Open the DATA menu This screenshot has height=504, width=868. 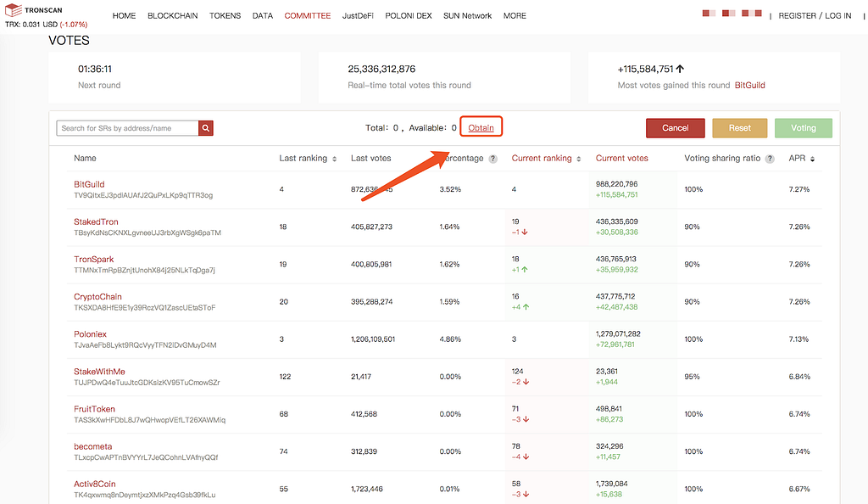(x=263, y=15)
